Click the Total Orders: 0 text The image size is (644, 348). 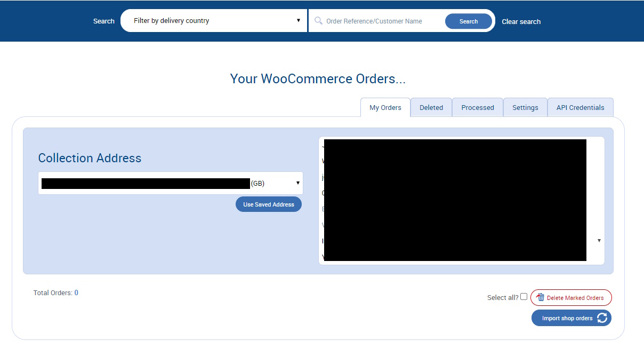[x=56, y=292]
